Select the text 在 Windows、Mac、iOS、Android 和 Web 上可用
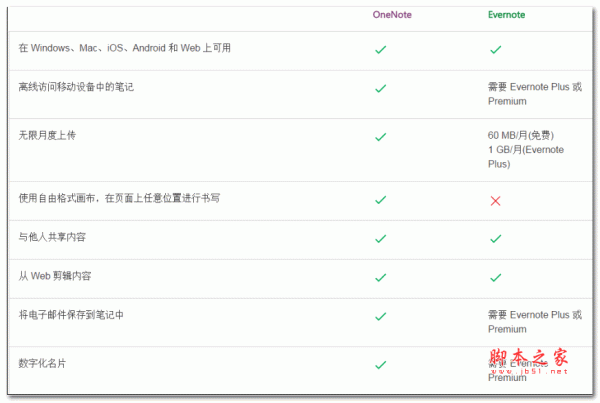600x403 pixels. click(x=125, y=48)
